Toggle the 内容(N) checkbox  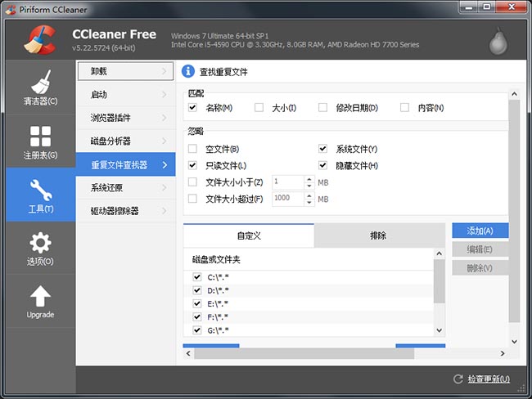(404, 107)
